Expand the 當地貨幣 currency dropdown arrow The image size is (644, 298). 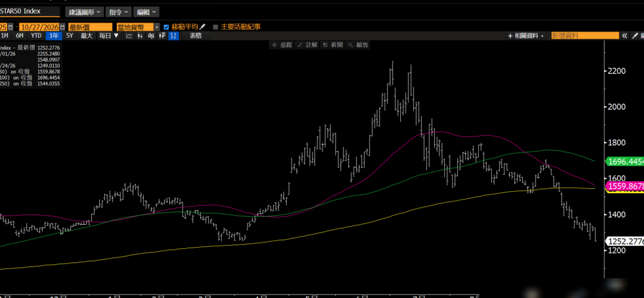click(x=156, y=27)
